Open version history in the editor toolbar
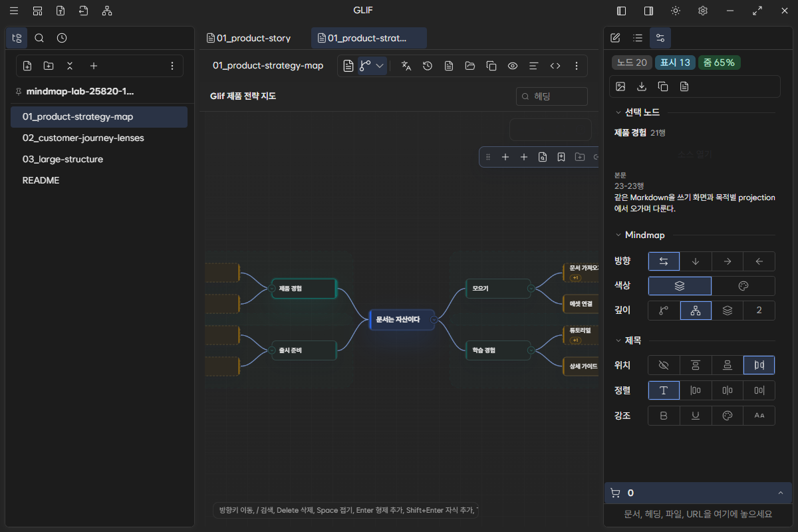The height and width of the screenshot is (532, 798). pyautogui.click(x=428, y=66)
